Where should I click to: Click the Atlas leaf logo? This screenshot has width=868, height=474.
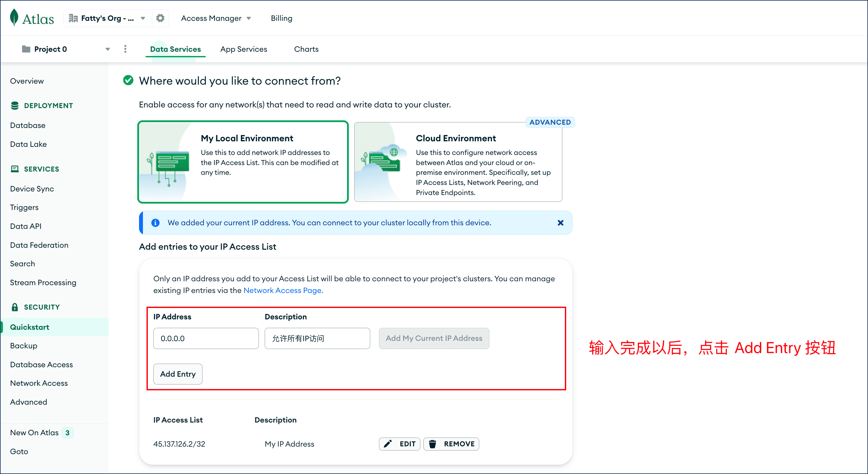14,18
